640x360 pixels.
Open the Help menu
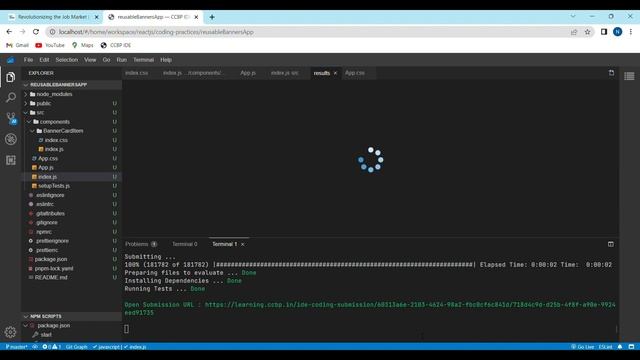coord(166,60)
